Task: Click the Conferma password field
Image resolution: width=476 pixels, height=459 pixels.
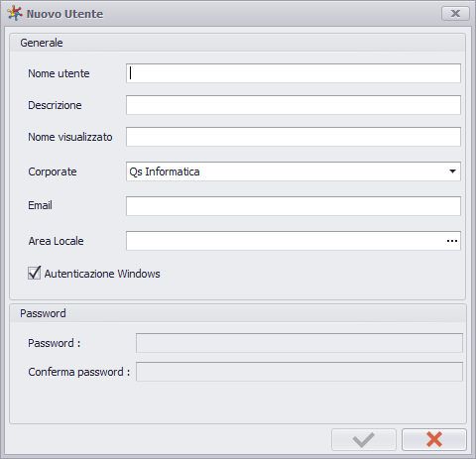Action: pyautogui.click(x=299, y=372)
